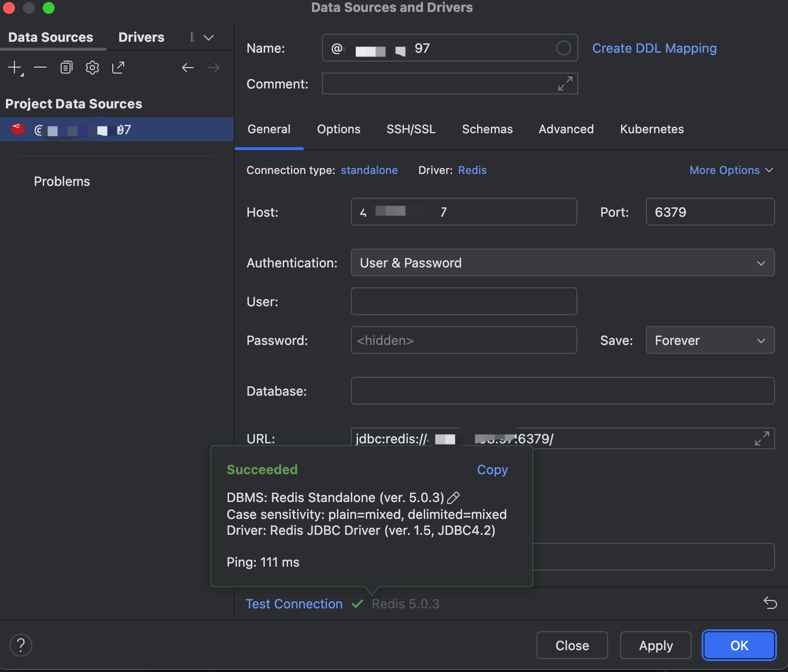
Task: Open the Options tab
Action: coord(339,129)
